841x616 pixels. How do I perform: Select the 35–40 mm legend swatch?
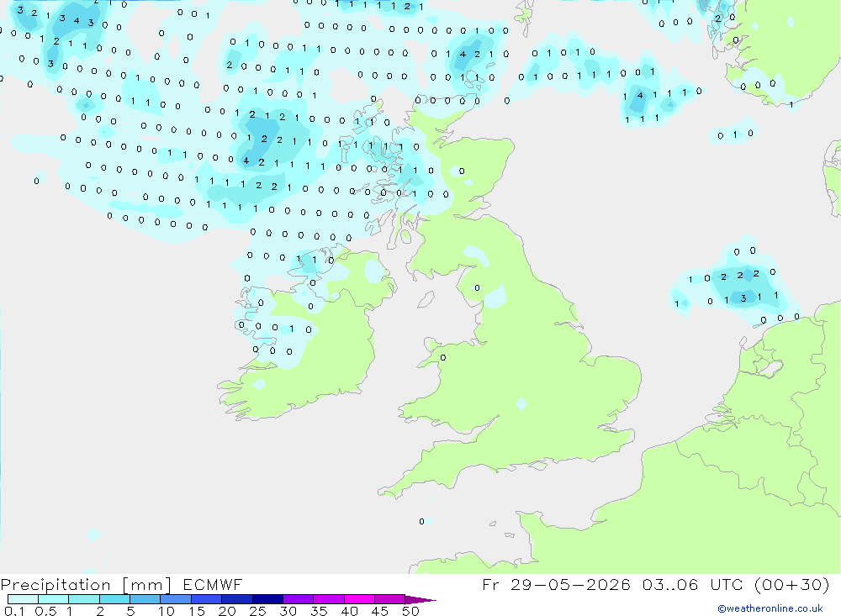click(x=329, y=599)
